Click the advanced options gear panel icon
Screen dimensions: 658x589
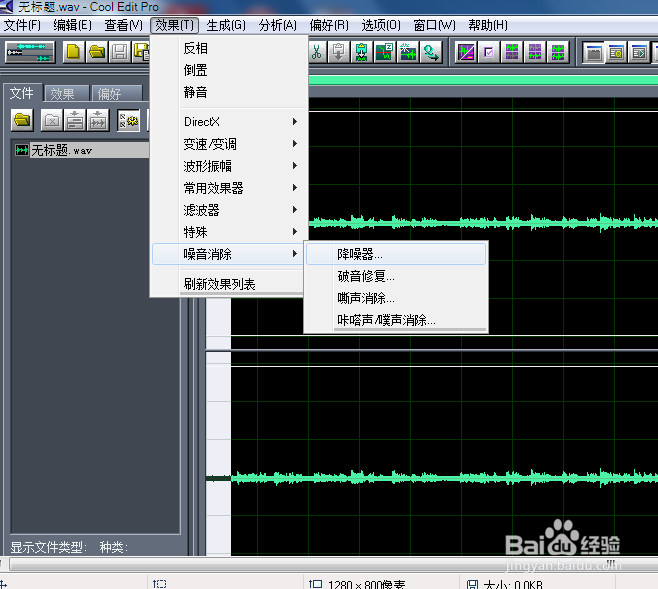(128, 121)
